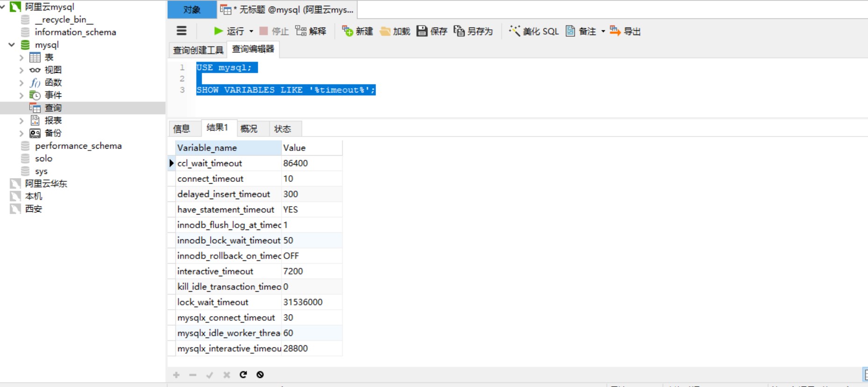
Task: Open the hamburger menu in the toolbar
Action: [181, 31]
